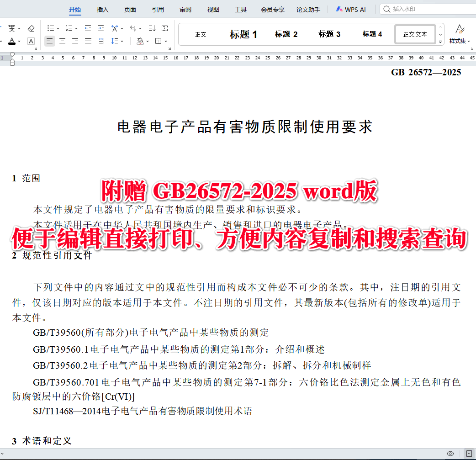Toggle the show/hide paragraph marks icon
Image resolution: width=476 pixels, height=460 pixels.
point(164,28)
